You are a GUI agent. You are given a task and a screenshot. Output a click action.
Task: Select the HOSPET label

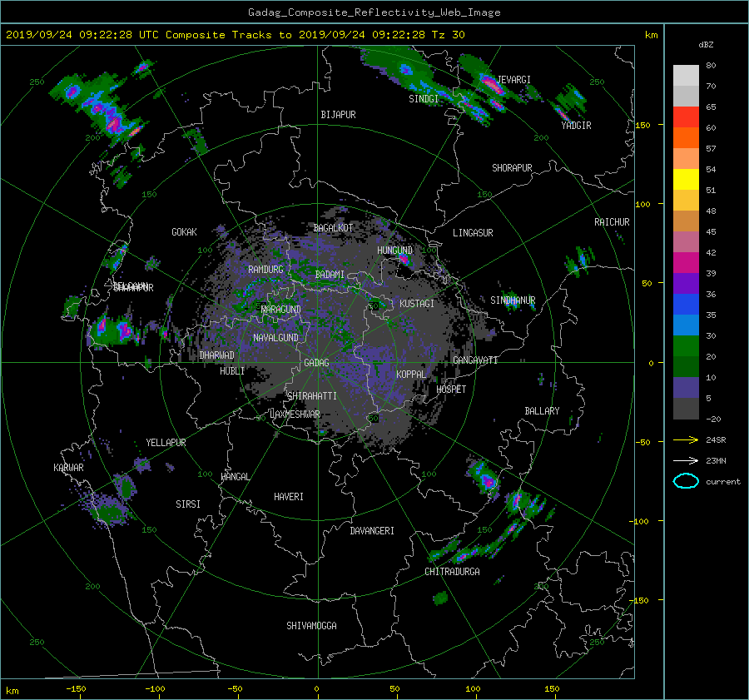tap(451, 390)
